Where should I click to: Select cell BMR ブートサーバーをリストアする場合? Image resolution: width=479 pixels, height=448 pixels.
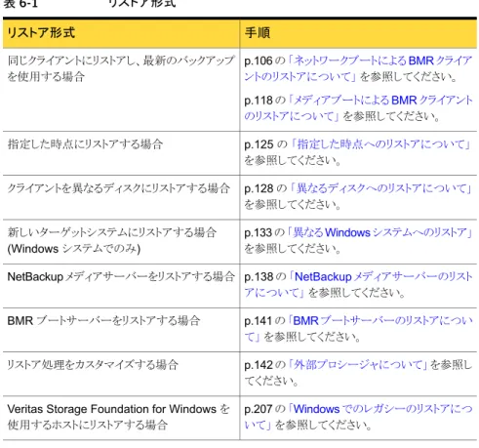click(x=121, y=330)
